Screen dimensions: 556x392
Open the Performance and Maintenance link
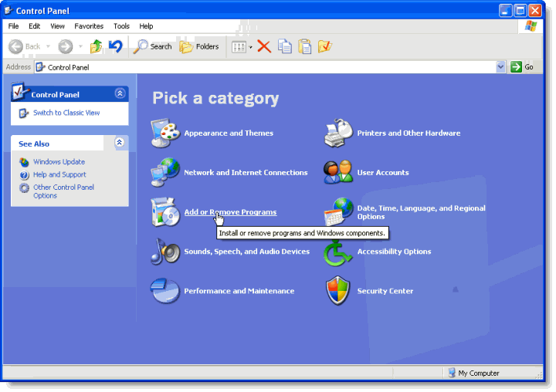point(239,291)
